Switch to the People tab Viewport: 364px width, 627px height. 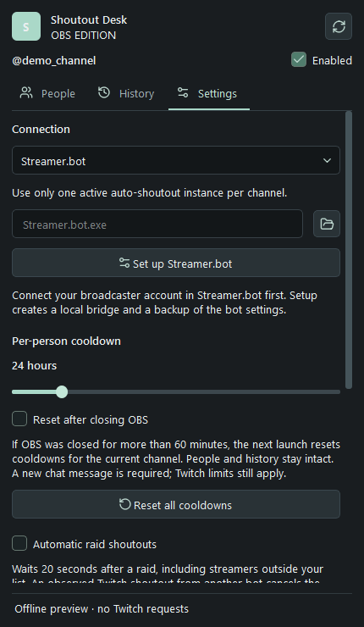(47, 94)
